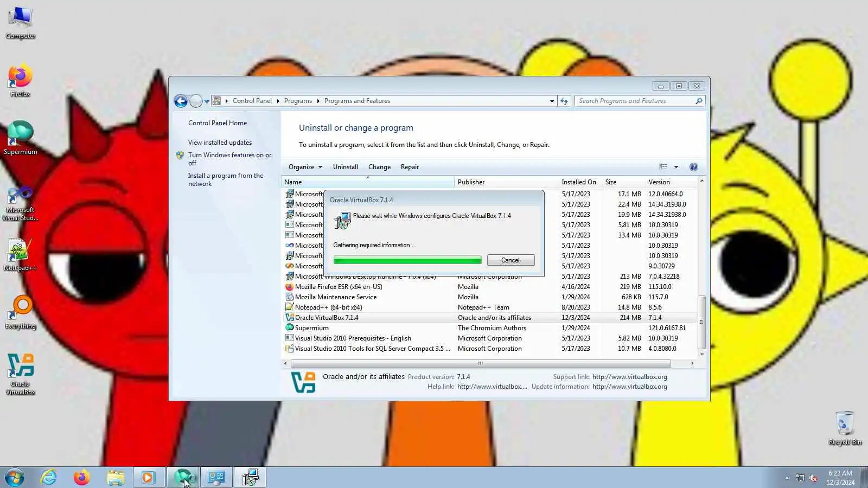Viewport: 868px width, 488px height.
Task: Click the vertical scrollbar thumb of program list
Action: [701, 322]
